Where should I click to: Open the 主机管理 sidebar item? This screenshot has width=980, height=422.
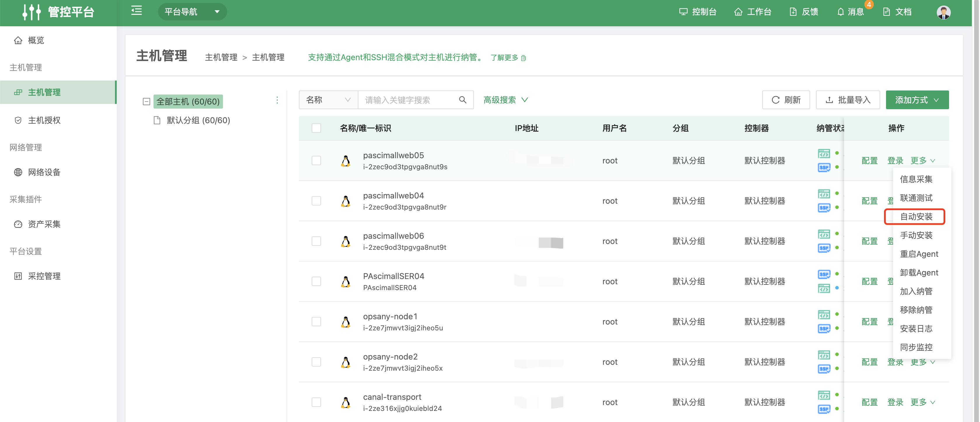tap(58, 92)
